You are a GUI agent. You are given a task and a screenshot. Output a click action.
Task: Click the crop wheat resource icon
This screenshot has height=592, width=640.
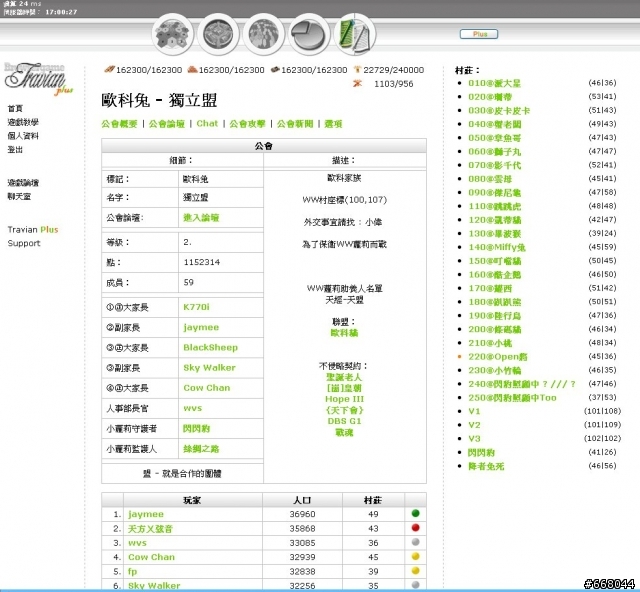tap(358, 69)
